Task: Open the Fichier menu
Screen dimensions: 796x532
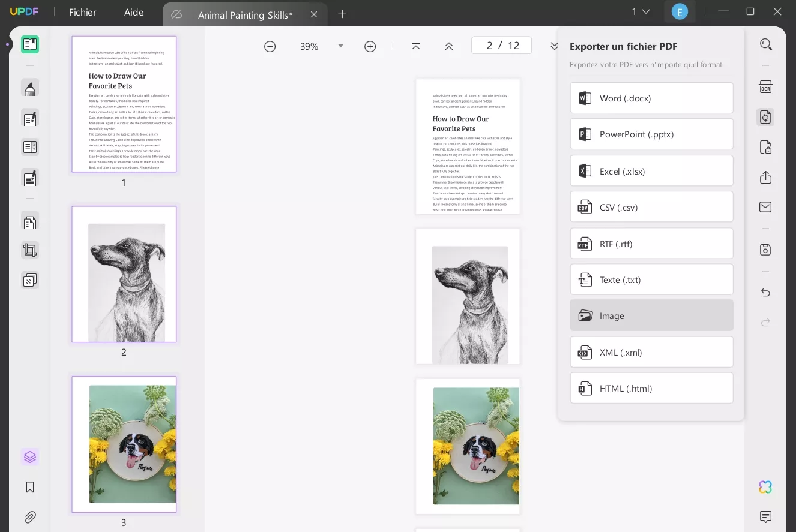Action: click(82, 12)
